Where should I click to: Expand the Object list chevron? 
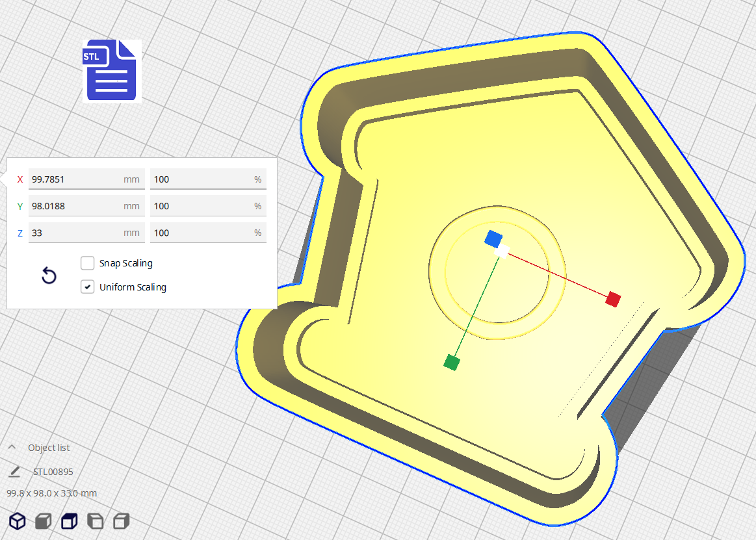pyautogui.click(x=12, y=448)
